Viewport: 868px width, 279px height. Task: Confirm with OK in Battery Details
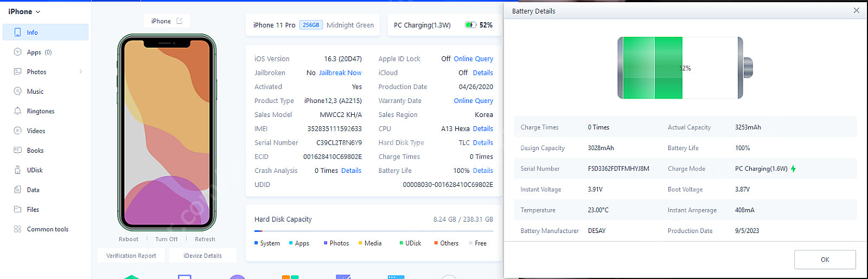click(x=825, y=259)
